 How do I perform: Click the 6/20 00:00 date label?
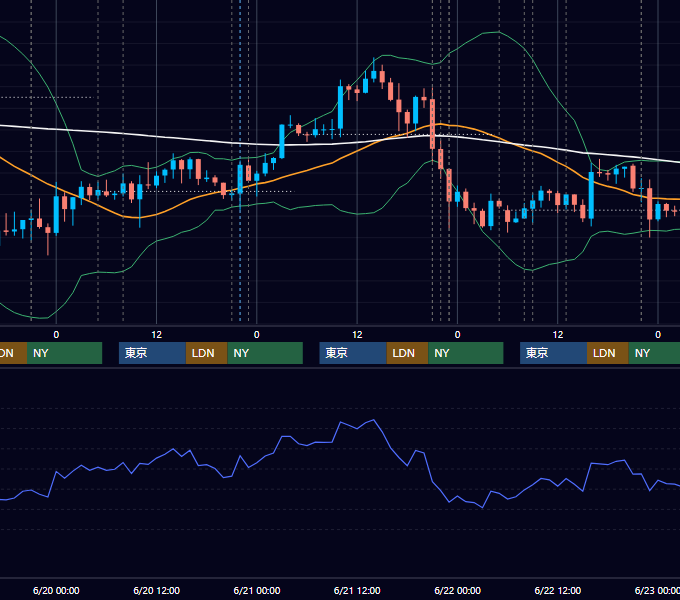(56, 590)
